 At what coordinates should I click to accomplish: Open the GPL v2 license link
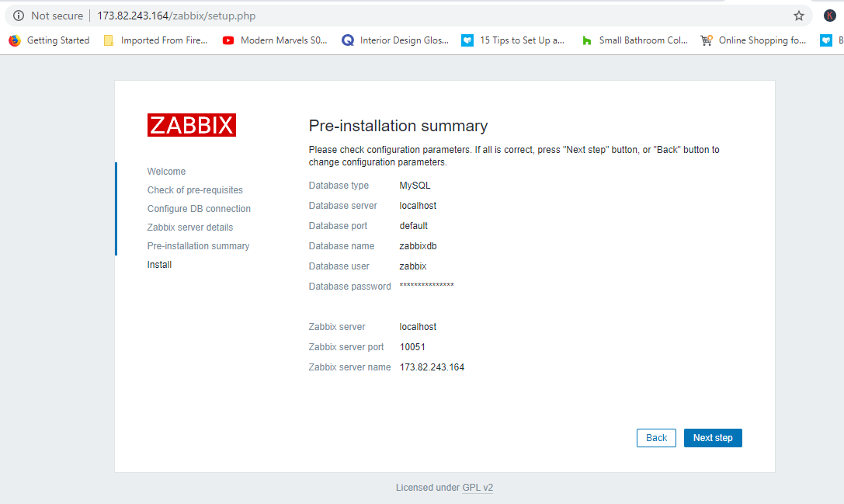[x=478, y=488]
